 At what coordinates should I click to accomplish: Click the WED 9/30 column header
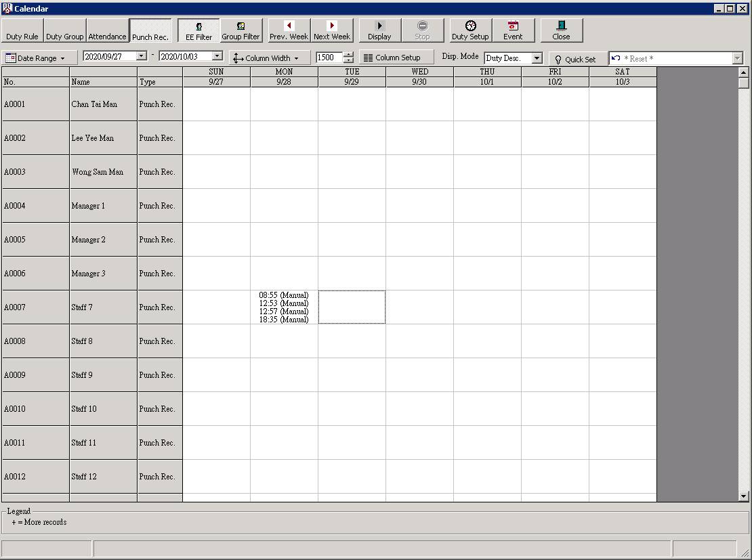pos(419,77)
